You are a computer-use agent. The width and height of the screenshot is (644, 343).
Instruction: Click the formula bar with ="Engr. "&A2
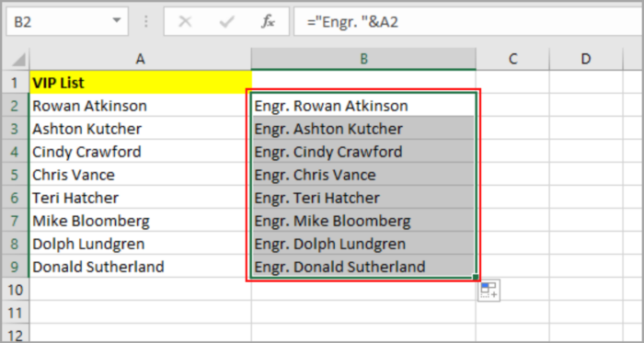(468, 21)
